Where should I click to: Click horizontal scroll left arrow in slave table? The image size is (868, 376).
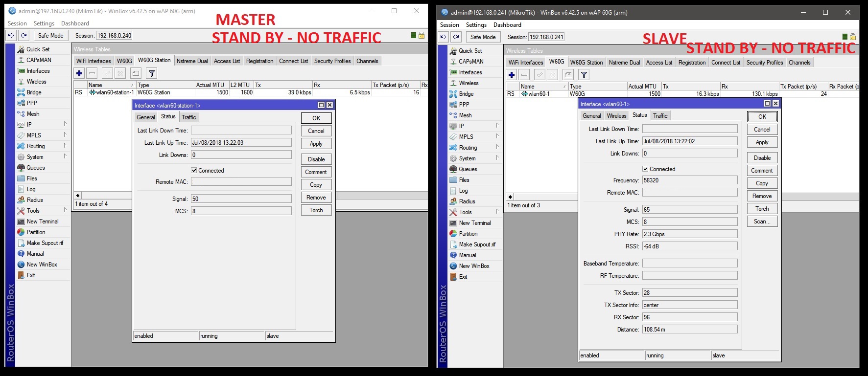pos(510,197)
